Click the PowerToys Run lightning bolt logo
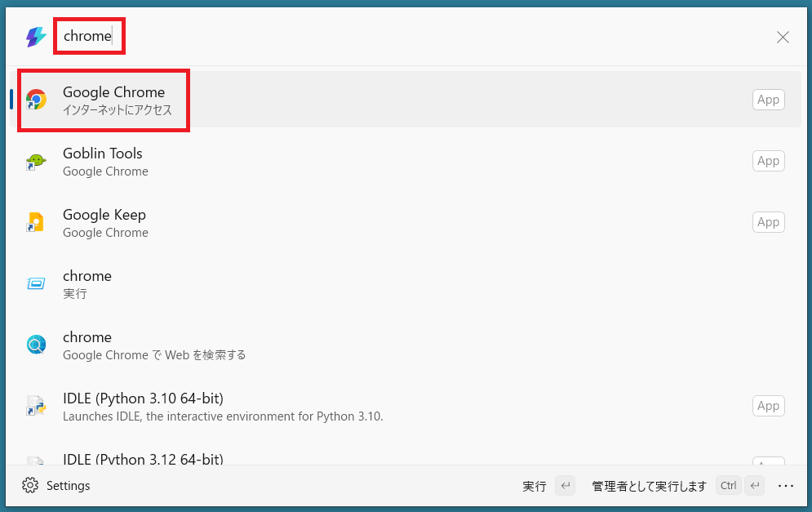This screenshot has width=812, height=512. [36, 37]
